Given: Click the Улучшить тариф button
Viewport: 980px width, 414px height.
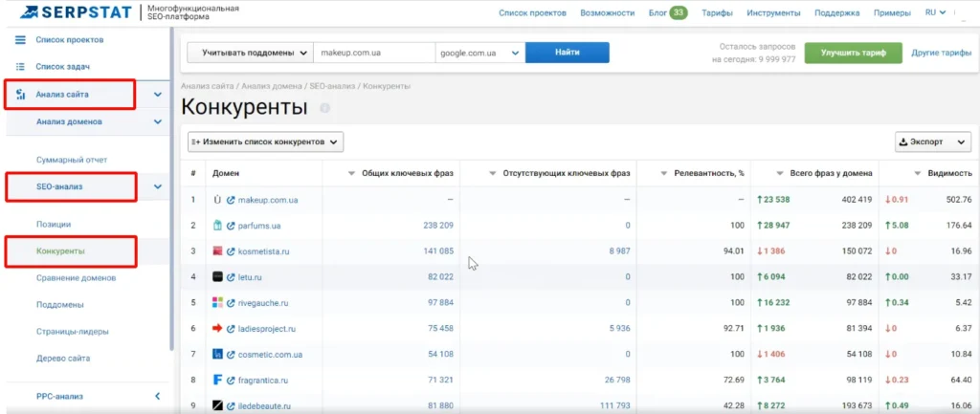Looking at the screenshot, I should click(x=853, y=54).
